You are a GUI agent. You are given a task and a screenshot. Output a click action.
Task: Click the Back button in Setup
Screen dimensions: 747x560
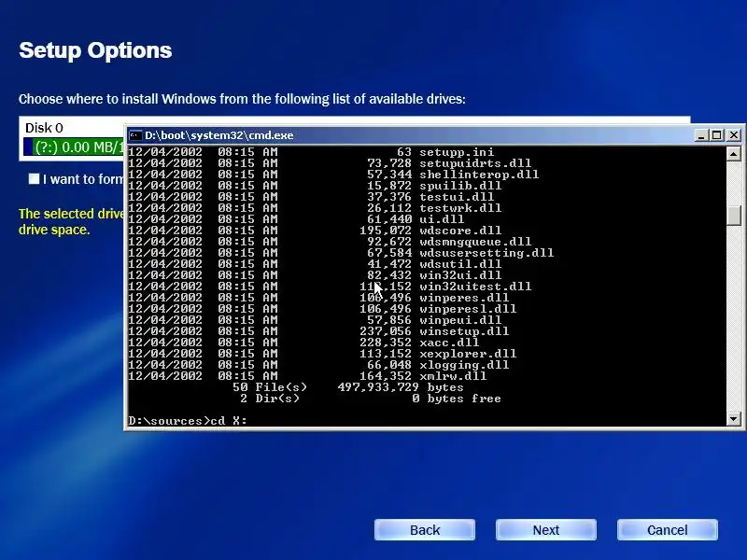click(425, 530)
